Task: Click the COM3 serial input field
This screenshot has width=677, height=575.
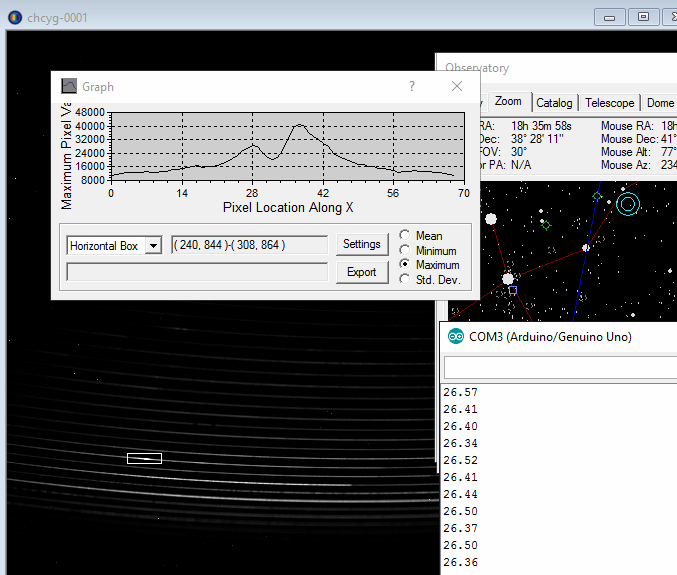Action: 560,367
